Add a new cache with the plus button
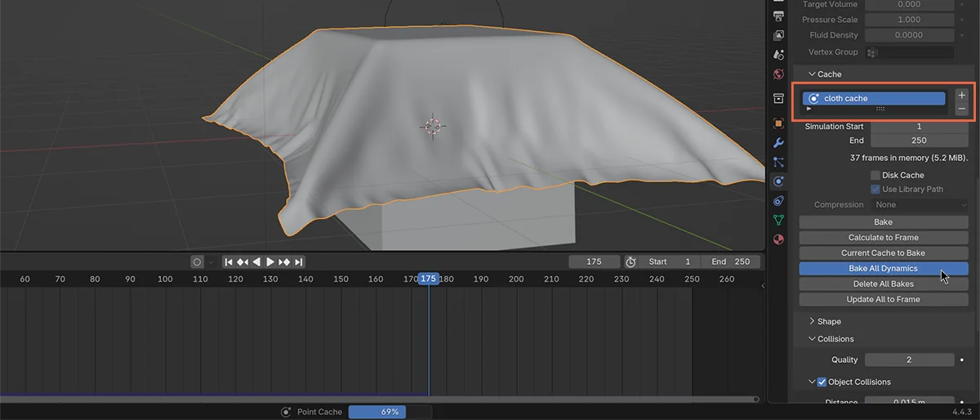This screenshot has height=420, width=980. (x=961, y=96)
